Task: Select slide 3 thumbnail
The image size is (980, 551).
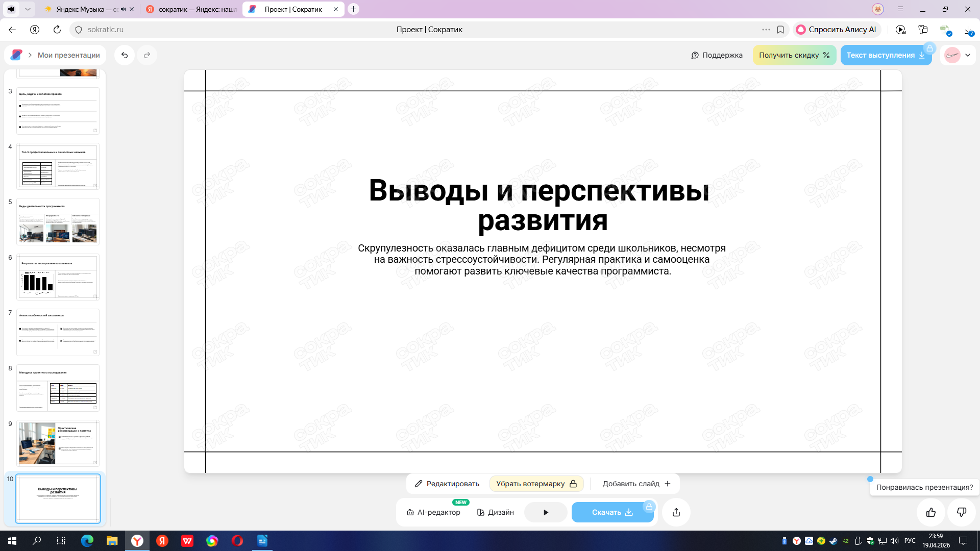Action: (58, 111)
